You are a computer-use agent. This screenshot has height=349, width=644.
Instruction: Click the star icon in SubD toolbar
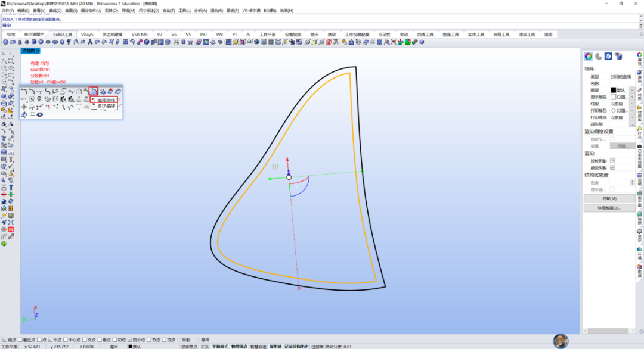[x=191, y=42]
